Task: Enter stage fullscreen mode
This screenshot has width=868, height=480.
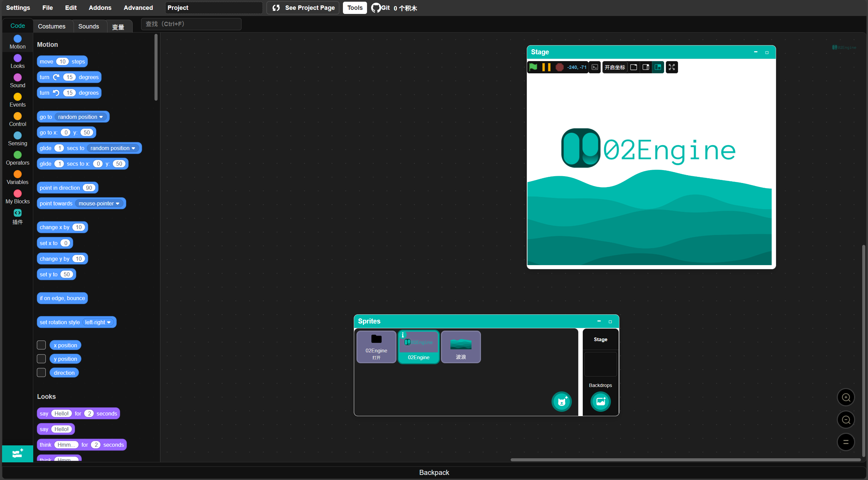Action: 672,67
